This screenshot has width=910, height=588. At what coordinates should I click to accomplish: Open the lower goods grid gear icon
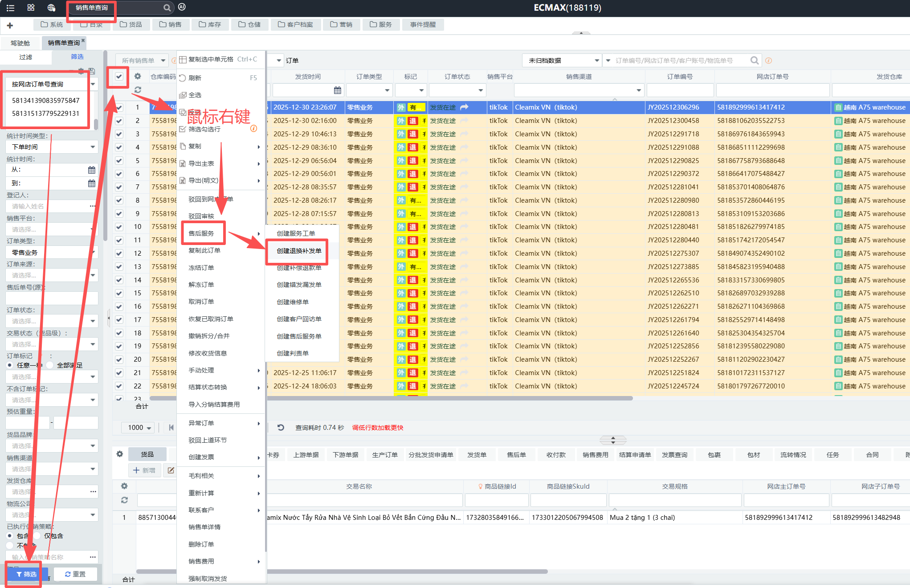pos(119,454)
